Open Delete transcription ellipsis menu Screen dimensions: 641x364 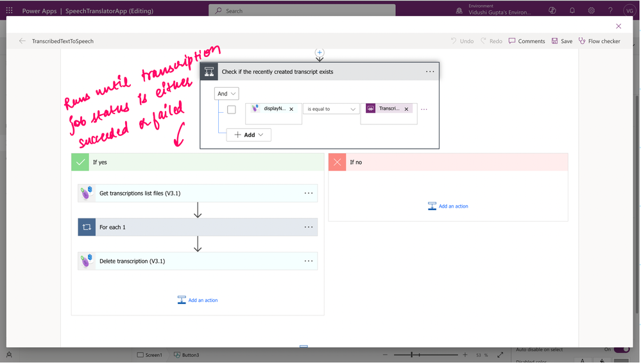(309, 261)
